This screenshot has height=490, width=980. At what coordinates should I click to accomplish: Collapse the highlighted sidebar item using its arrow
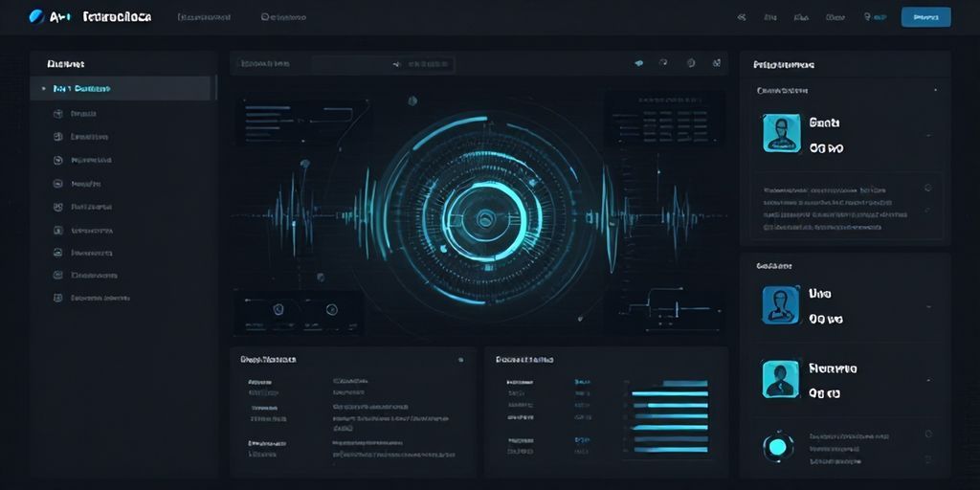click(x=42, y=88)
